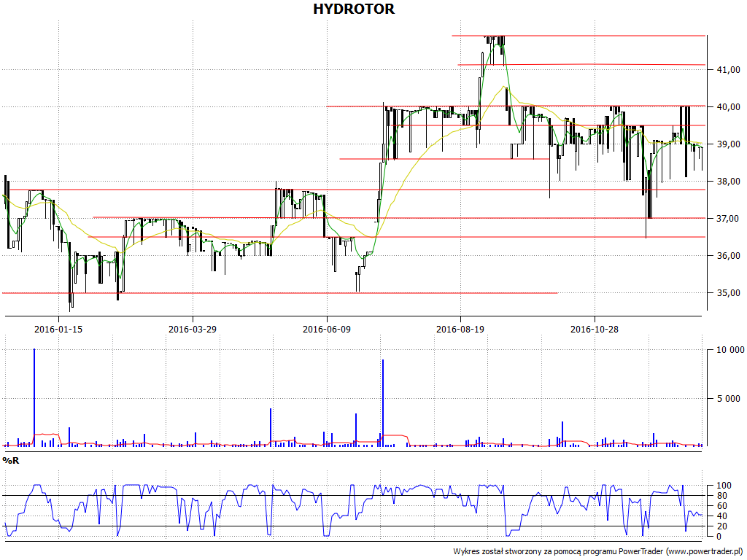The height and width of the screenshot is (560, 747).
Task: Click the 35,00 price axis label
Action: click(729, 293)
